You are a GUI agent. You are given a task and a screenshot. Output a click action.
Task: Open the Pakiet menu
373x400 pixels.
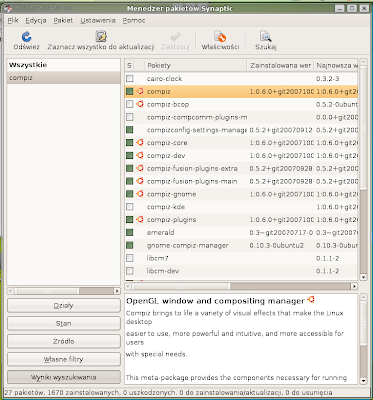coord(63,20)
